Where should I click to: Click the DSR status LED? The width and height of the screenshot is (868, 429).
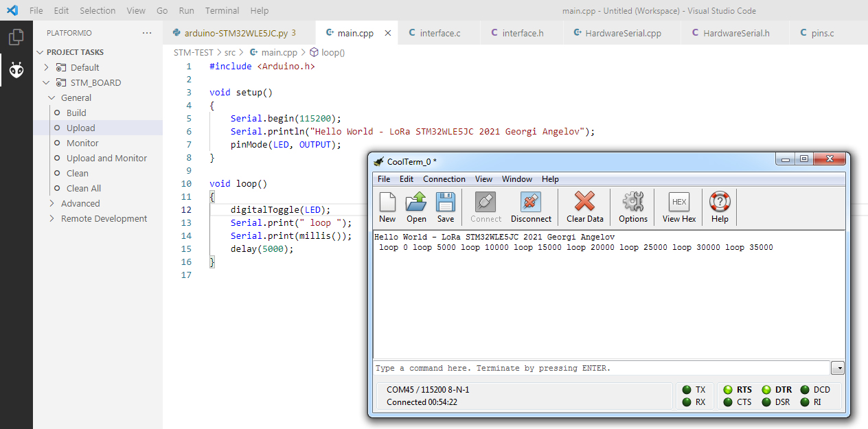[766, 402]
